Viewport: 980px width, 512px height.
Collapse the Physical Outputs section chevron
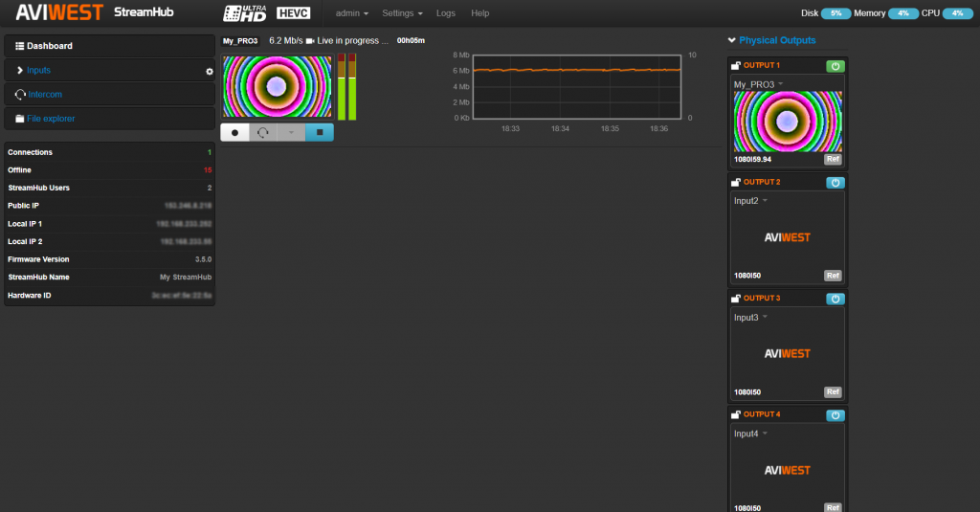pos(732,40)
